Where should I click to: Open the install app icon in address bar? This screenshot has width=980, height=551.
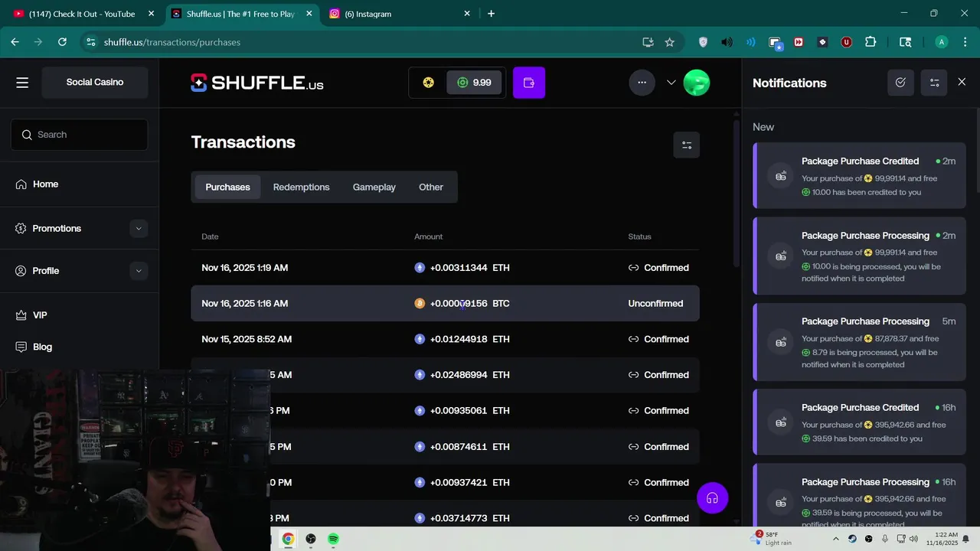tap(648, 42)
